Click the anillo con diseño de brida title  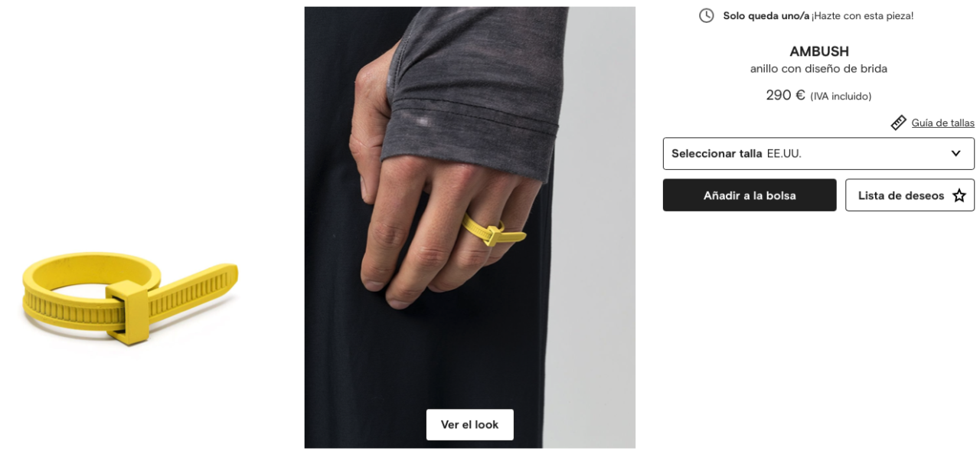click(818, 69)
